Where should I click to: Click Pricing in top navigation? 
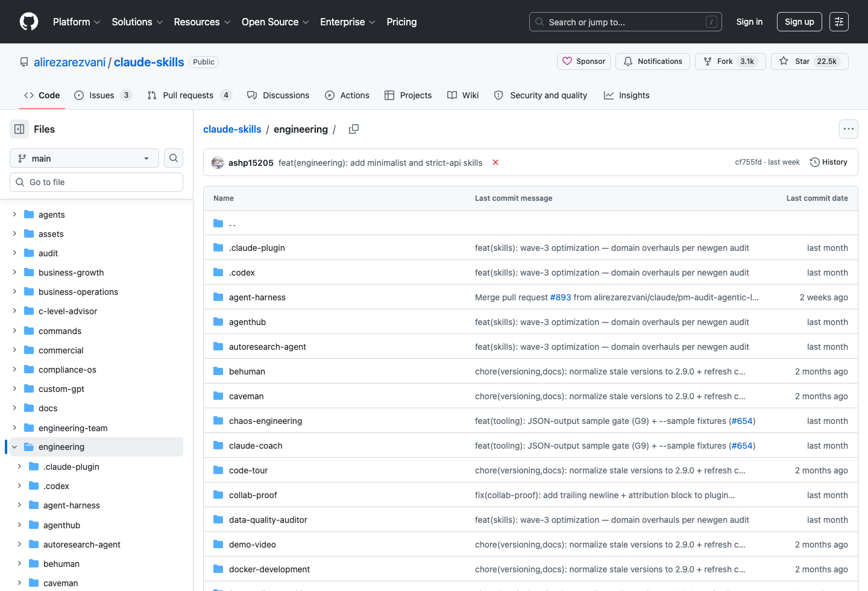[x=401, y=22]
